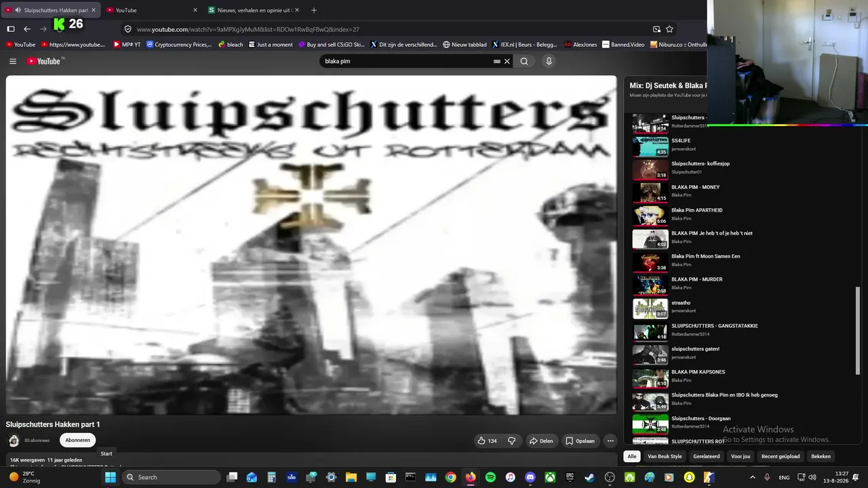
Task: Start voice search with the microphone
Action: [549, 61]
